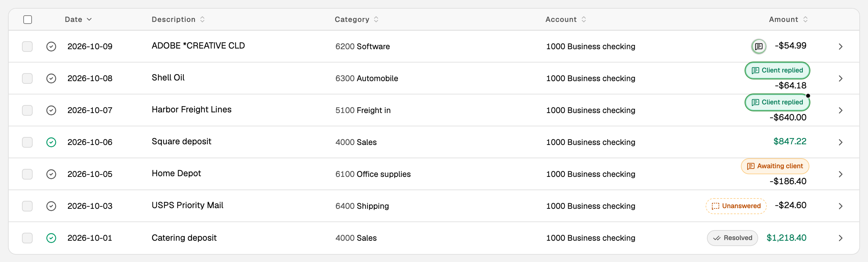Click the 5100 Freight in category cell
This screenshot has width=868, height=262.
[x=363, y=110]
